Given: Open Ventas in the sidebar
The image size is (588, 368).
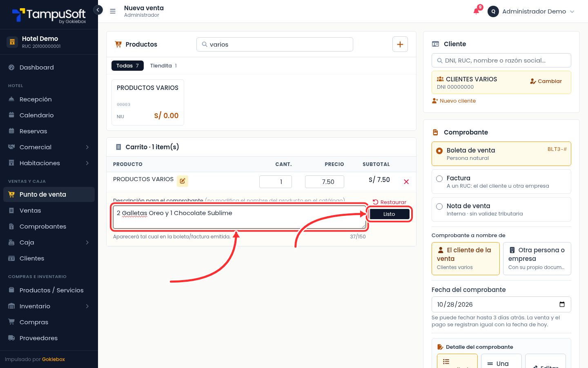Looking at the screenshot, I should [49, 211].
